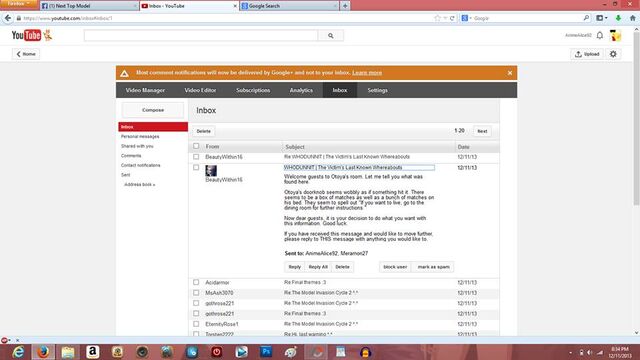Switch to the Video Manager tab
Viewport: 640px width, 360px height.
(145, 90)
